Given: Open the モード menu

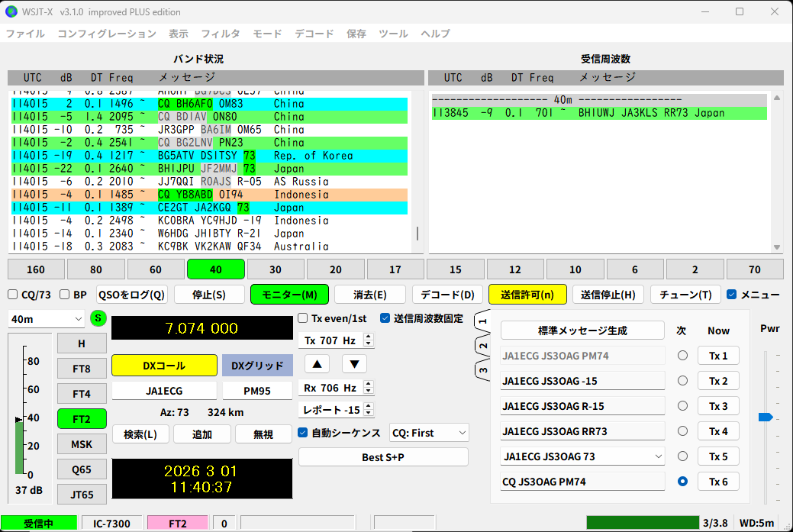Looking at the screenshot, I should (267, 34).
